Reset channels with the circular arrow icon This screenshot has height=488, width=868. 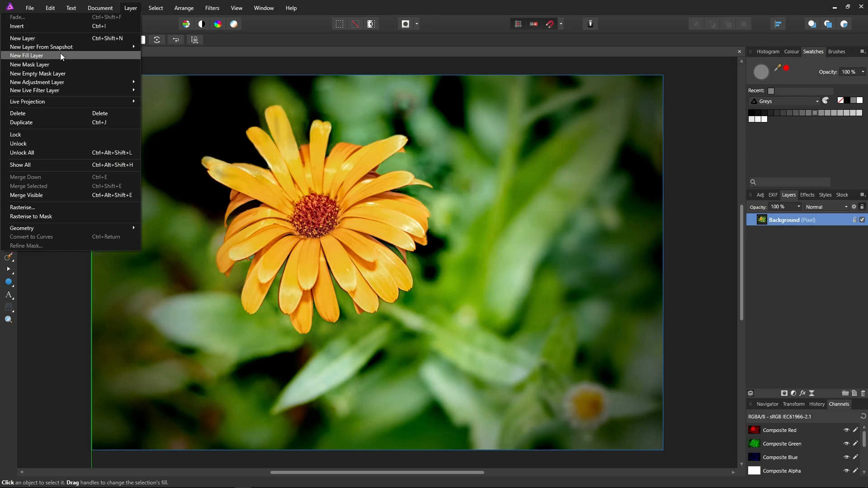tap(863, 416)
